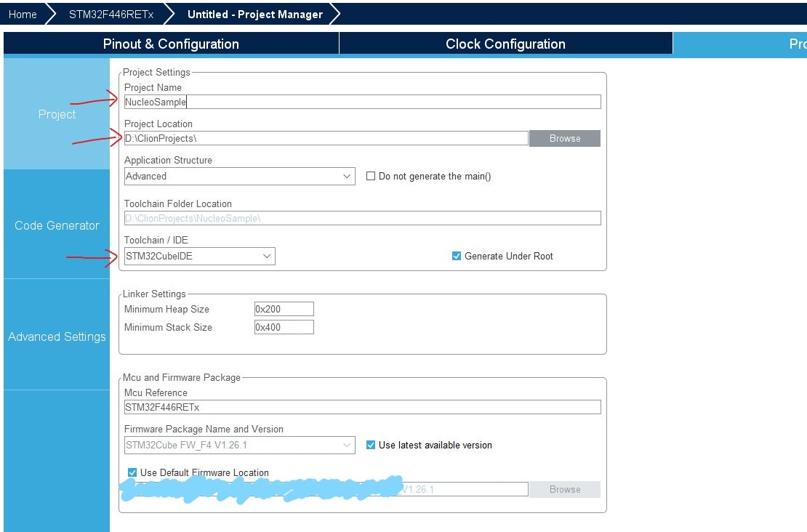This screenshot has height=532, width=807.
Task: Switch to the Clock Configuration tab
Action: (505, 44)
